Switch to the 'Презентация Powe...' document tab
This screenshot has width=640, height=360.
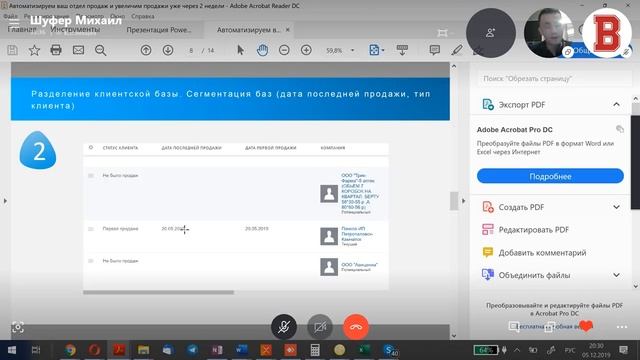point(159,30)
